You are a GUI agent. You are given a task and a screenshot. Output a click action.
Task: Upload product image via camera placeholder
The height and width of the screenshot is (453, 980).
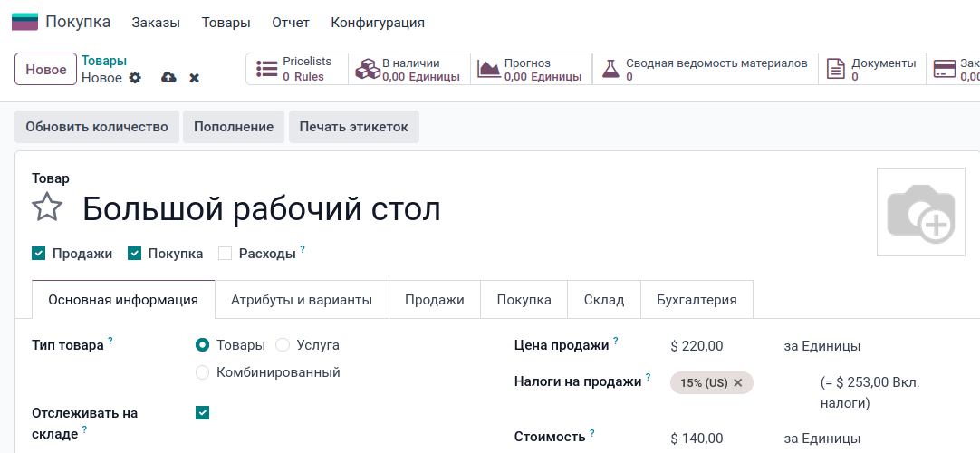tap(921, 212)
